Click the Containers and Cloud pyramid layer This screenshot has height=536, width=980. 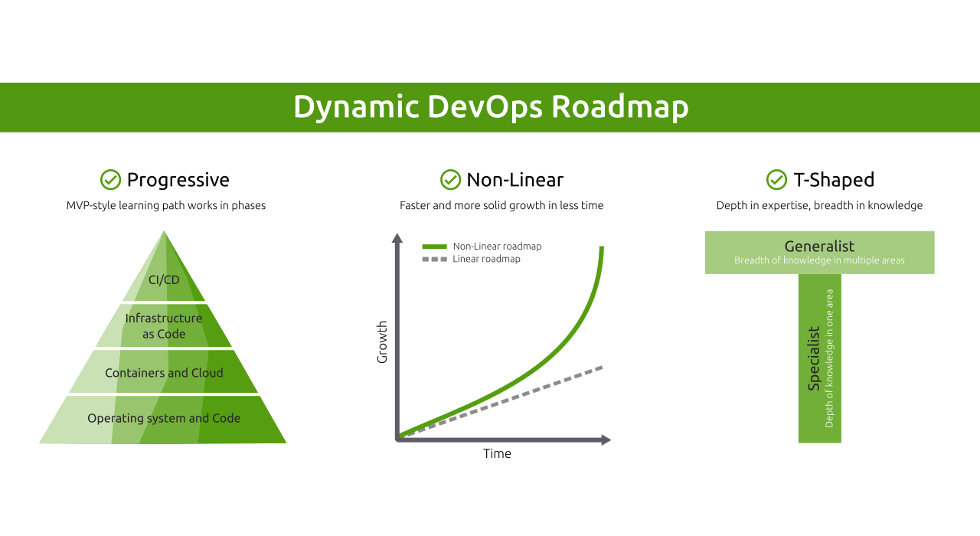click(x=164, y=373)
